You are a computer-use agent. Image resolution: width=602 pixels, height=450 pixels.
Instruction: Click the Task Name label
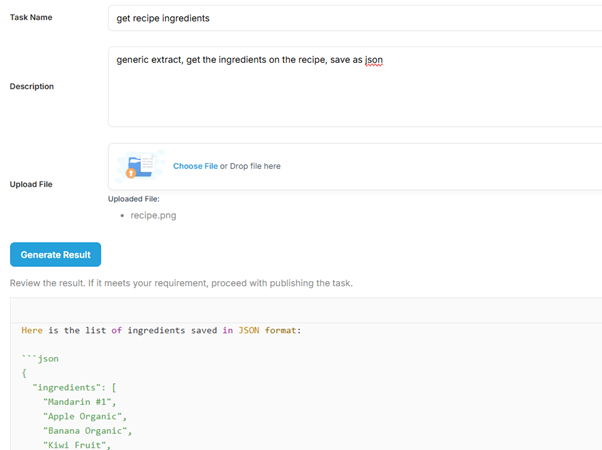click(x=31, y=17)
